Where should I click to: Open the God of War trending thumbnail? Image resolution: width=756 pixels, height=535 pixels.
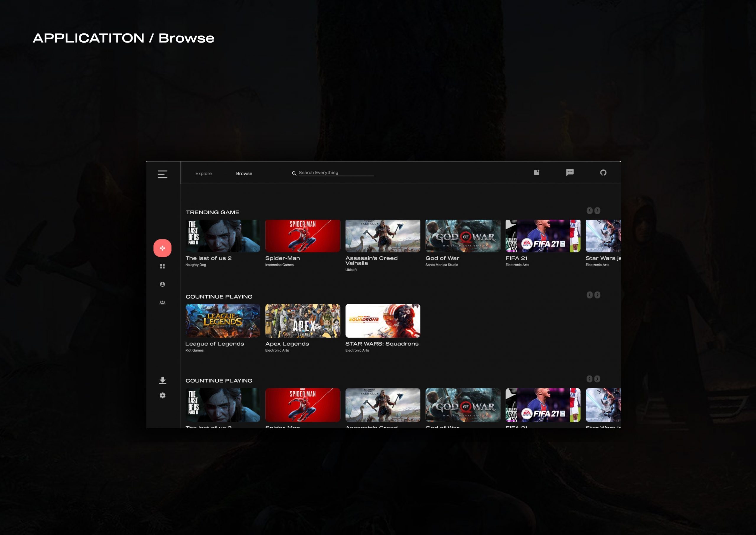coord(463,236)
